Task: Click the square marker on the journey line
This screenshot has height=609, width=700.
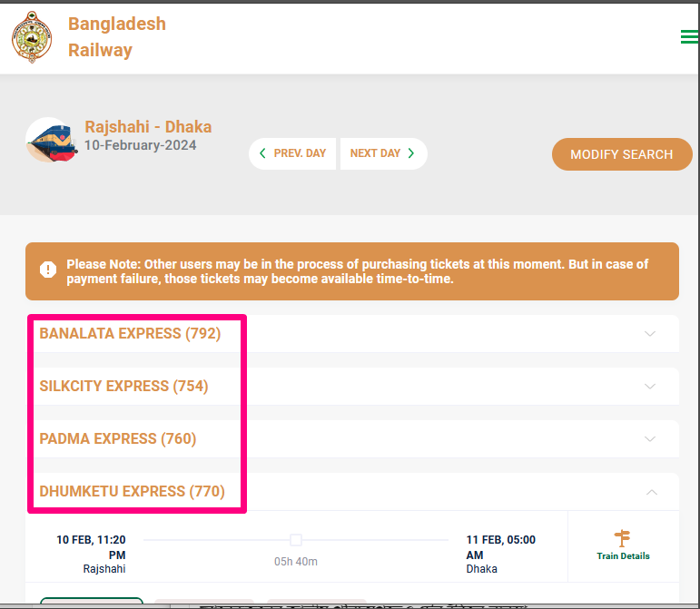Action: pos(296,540)
